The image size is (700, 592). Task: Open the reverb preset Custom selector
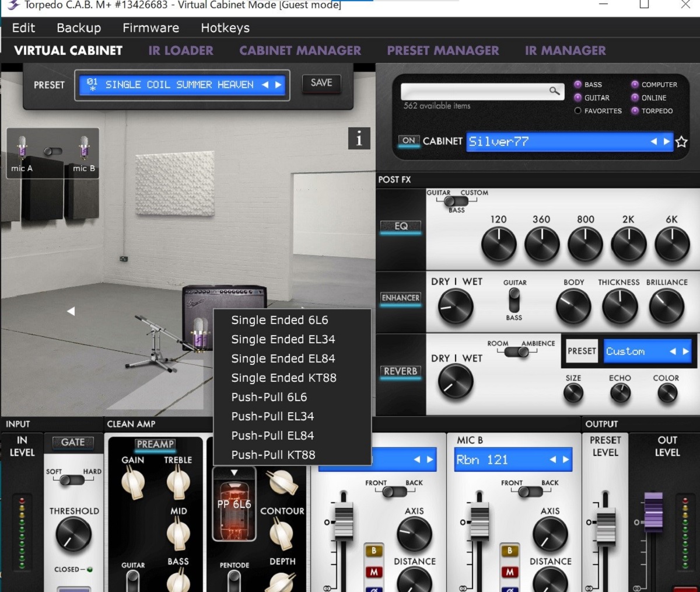point(647,351)
